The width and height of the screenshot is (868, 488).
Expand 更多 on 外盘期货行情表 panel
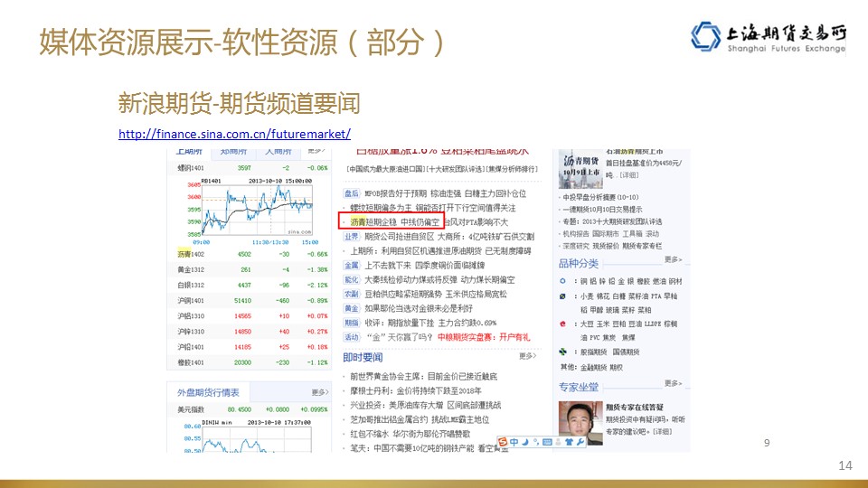coord(319,392)
